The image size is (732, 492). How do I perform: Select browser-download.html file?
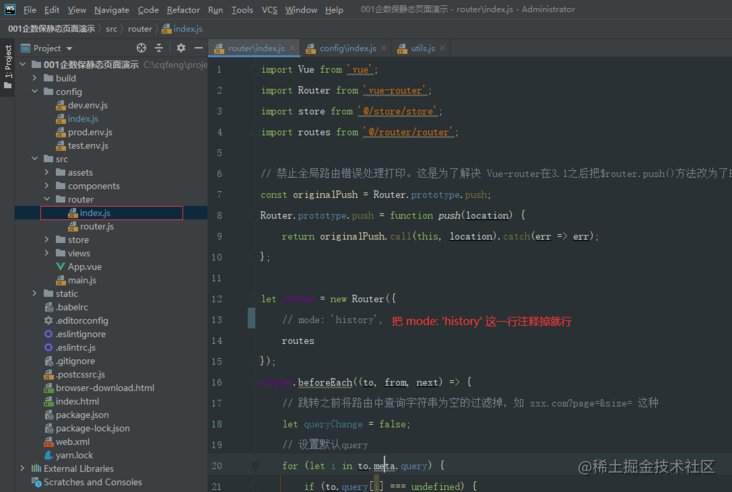coord(99,388)
